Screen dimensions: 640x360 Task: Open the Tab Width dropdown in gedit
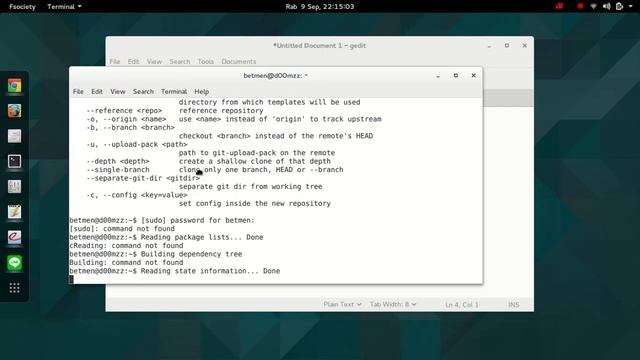[393, 304]
